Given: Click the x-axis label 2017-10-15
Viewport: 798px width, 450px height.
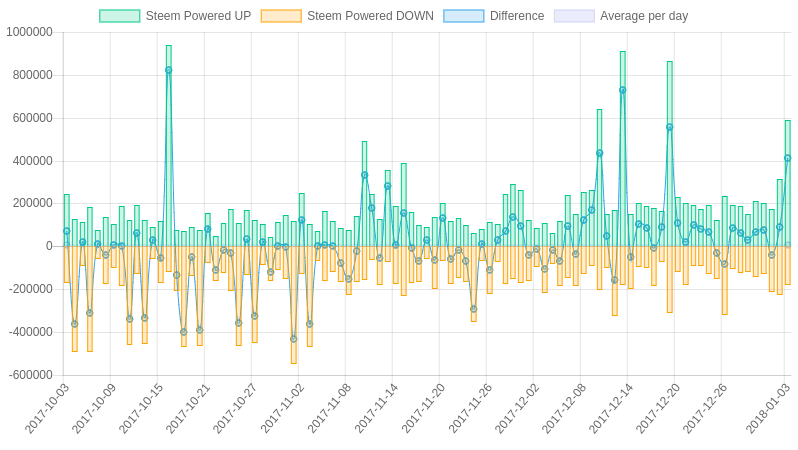Looking at the screenshot, I should pos(140,408).
